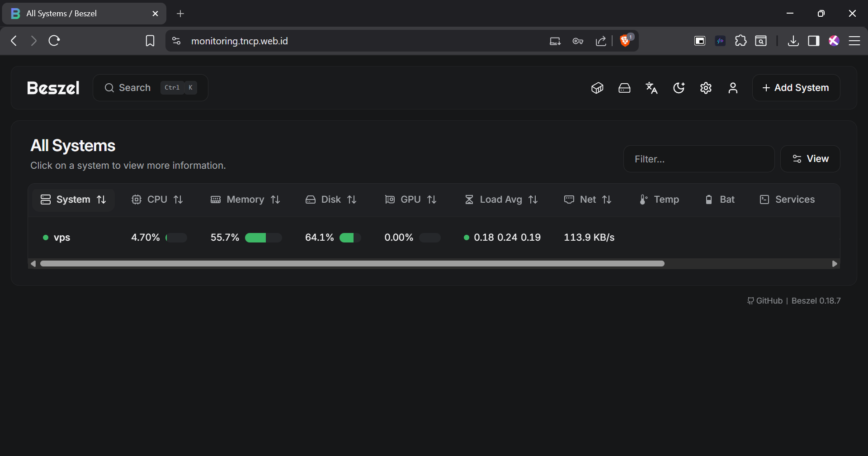Open the Beszel 0.18.7 release link
The image size is (868, 456).
click(x=816, y=301)
